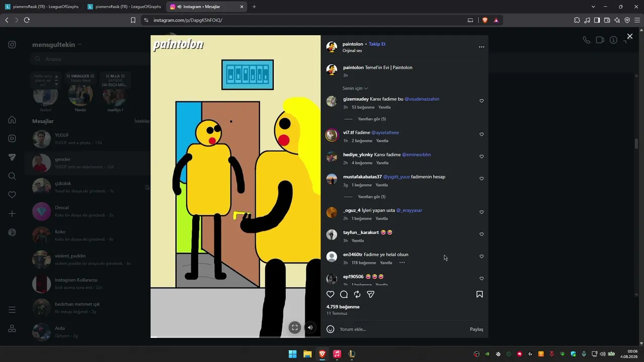Open Brave Rewards triangle icon

pos(496,20)
